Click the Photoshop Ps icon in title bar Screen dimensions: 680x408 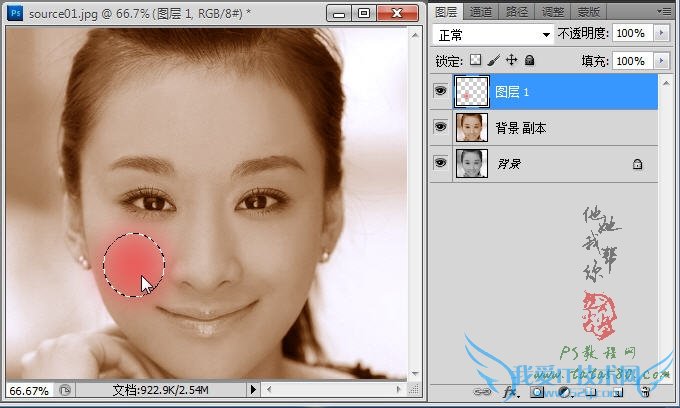coord(15,13)
